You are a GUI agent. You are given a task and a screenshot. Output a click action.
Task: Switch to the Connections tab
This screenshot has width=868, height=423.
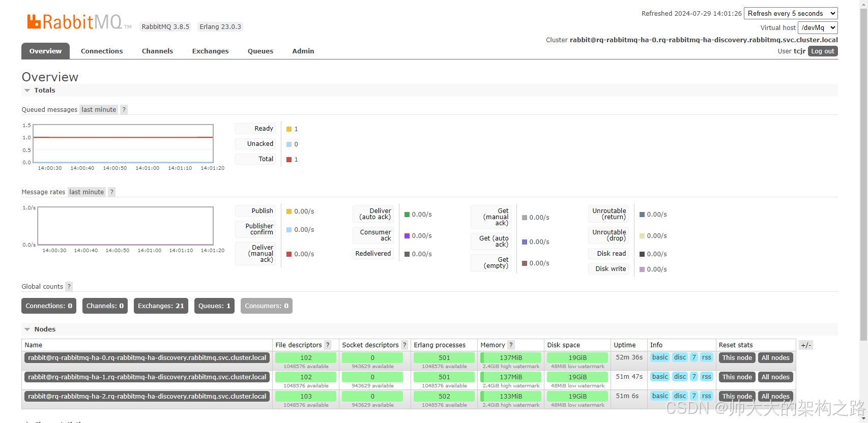click(x=102, y=51)
